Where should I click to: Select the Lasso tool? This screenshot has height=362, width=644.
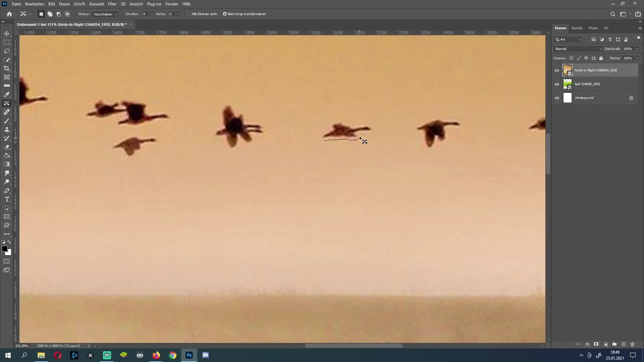7,51
